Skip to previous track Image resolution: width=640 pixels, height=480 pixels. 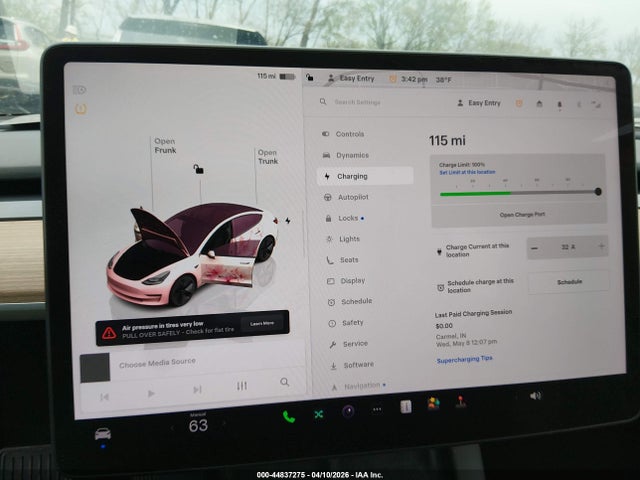[x=104, y=397]
